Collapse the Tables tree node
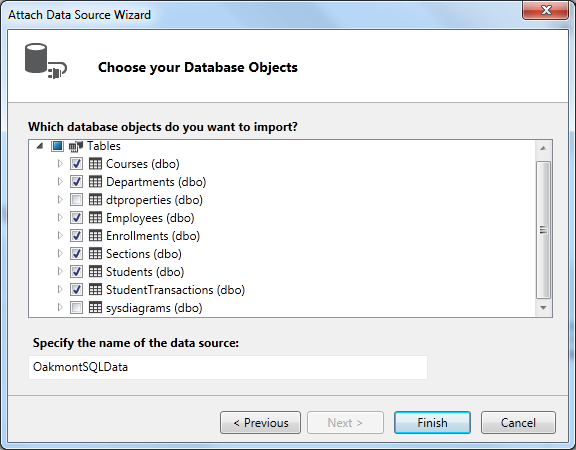 [40, 146]
